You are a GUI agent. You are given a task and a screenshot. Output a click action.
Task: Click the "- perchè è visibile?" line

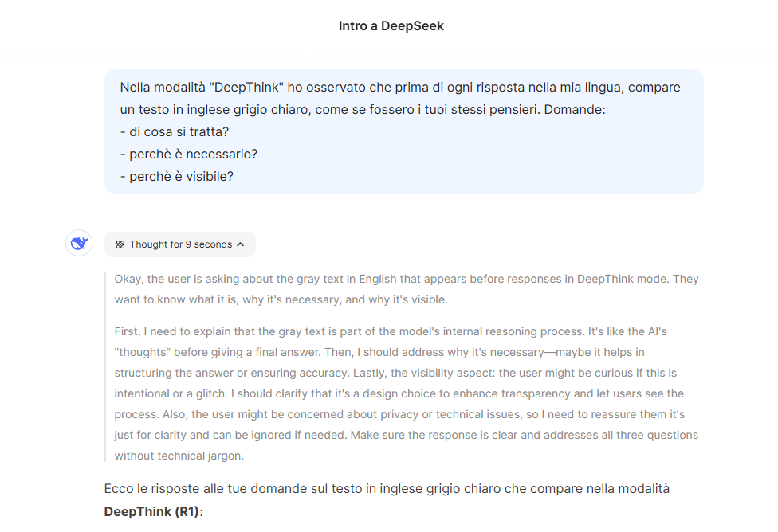pyautogui.click(x=176, y=176)
